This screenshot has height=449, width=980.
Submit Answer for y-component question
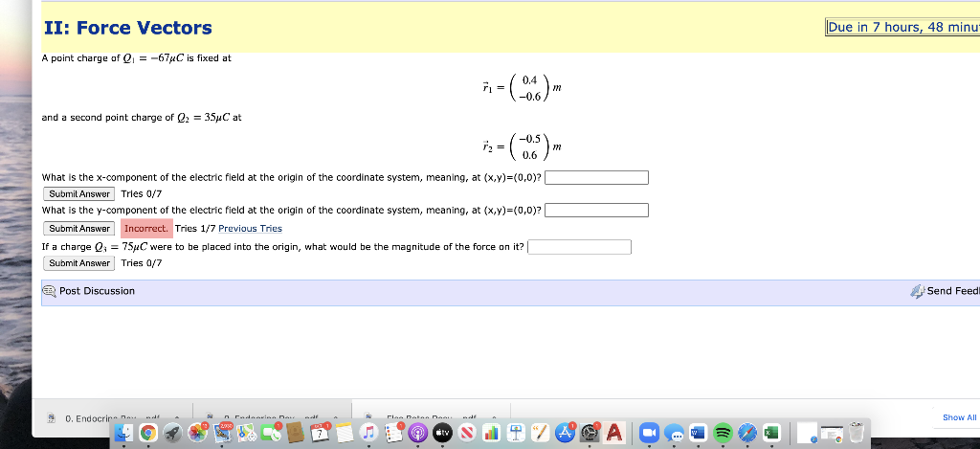pyautogui.click(x=79, y=228)
